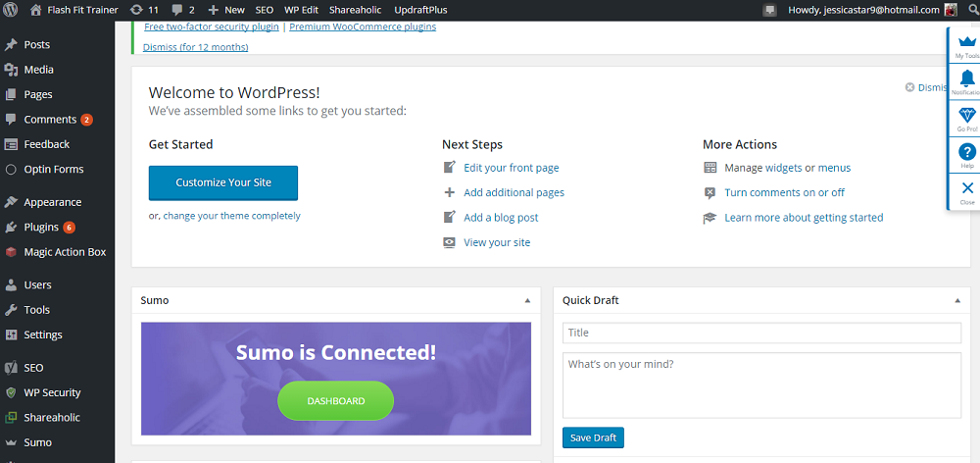Click the user avatar in admin bar
Screen dimensions: 980x463
click(951, 10)
